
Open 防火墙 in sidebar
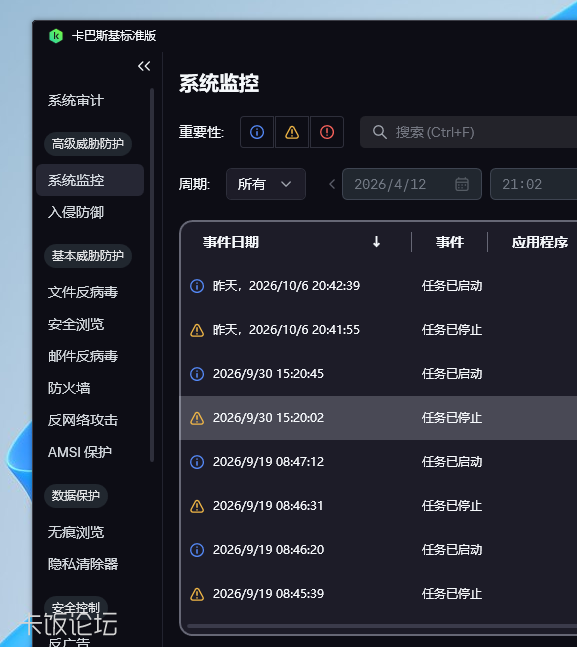(69, 388)
